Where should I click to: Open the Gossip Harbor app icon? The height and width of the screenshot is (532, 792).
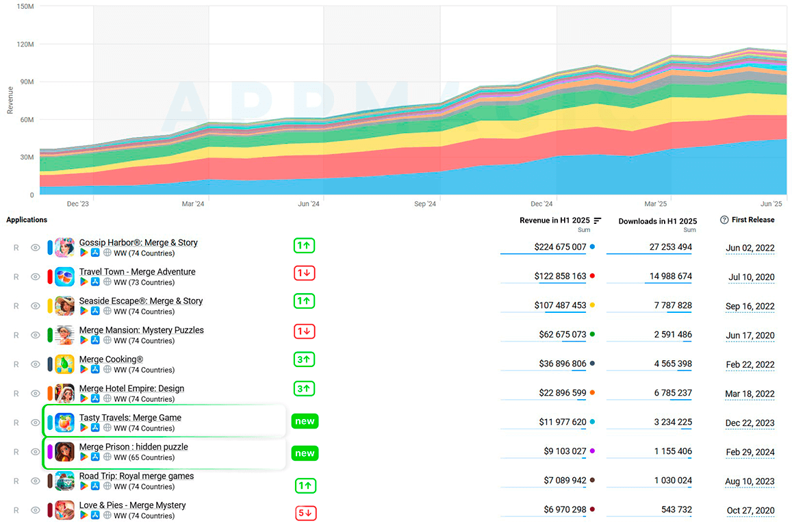tap(64, 248)
